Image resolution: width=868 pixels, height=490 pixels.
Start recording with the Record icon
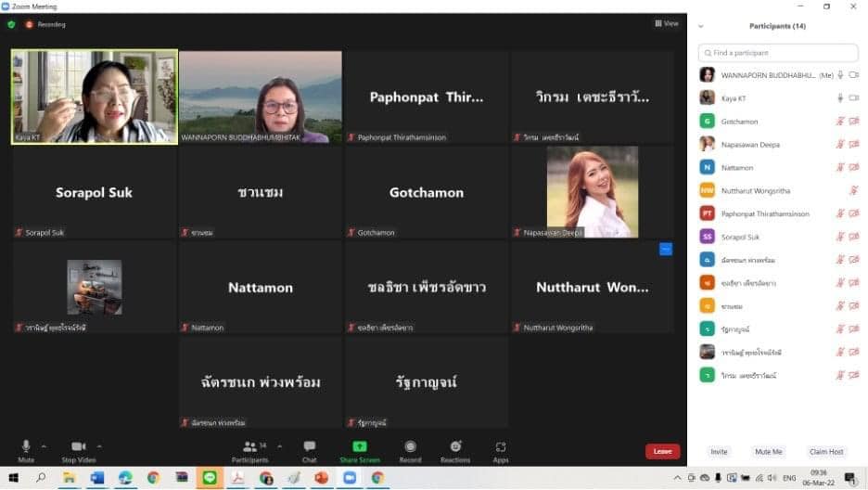(x=410, y=446)
